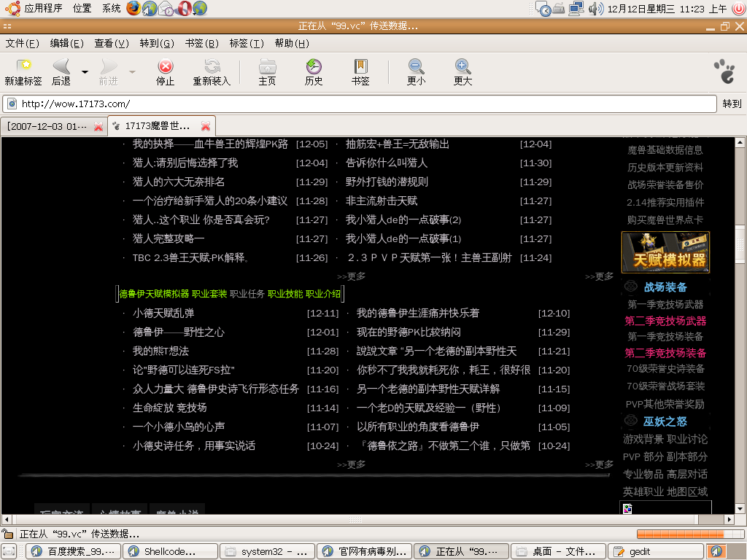
Task: Open the 转到(G) menu
Action: click(157, 43)
